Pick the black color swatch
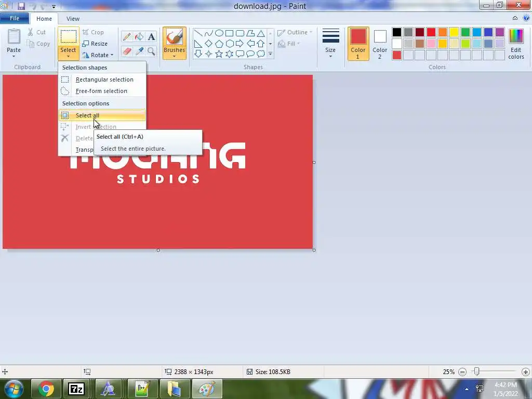Screen dimensions: 532x399 [397, 32]
